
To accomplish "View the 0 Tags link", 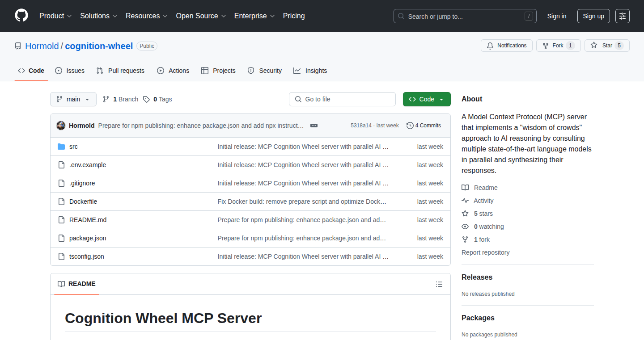I will coord(157,99).
